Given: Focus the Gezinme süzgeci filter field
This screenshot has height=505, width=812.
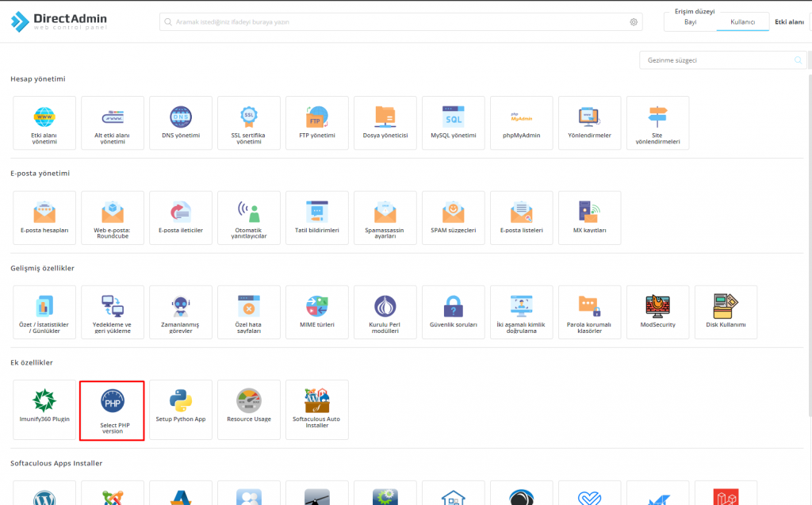Looking at the screenshot, I should 718,60.
